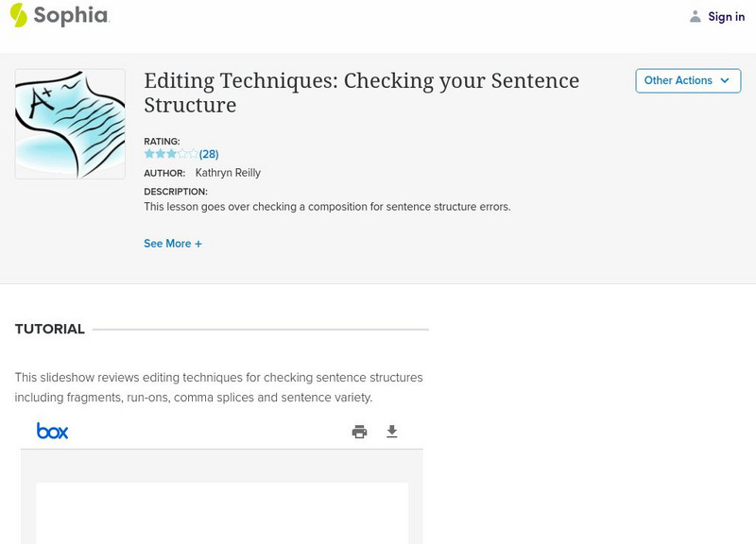Click the user profile icon beside Sign in
Screen dimensions: 756x544
click(696, 17)
